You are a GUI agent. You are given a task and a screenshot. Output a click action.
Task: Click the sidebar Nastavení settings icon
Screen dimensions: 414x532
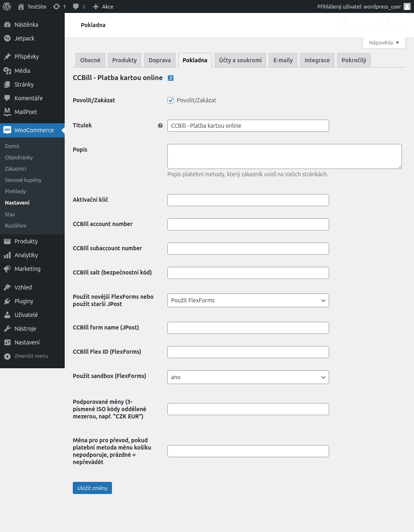click(7, 342)
